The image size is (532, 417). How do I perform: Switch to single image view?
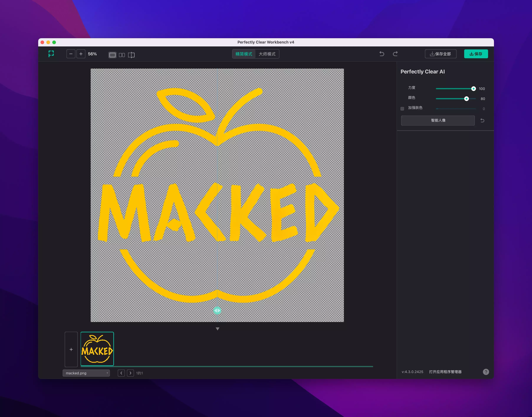[x=112, y=55]
